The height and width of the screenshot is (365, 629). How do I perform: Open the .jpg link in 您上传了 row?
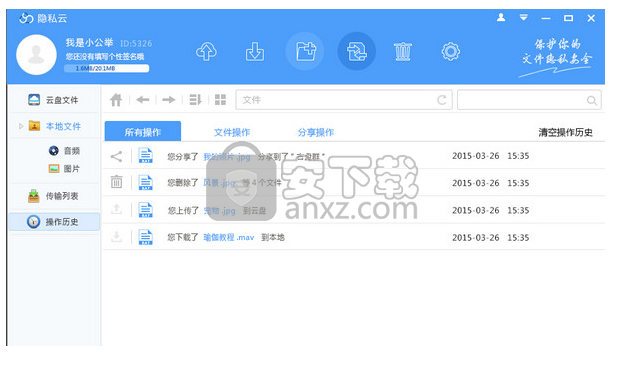pyautogui.click(x=219, y=211)
